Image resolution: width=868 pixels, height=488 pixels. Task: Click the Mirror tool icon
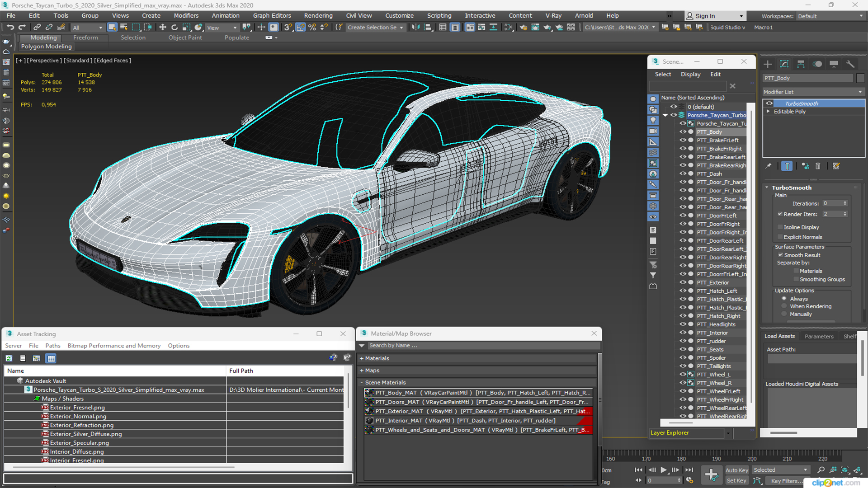[x=415, y=28]
